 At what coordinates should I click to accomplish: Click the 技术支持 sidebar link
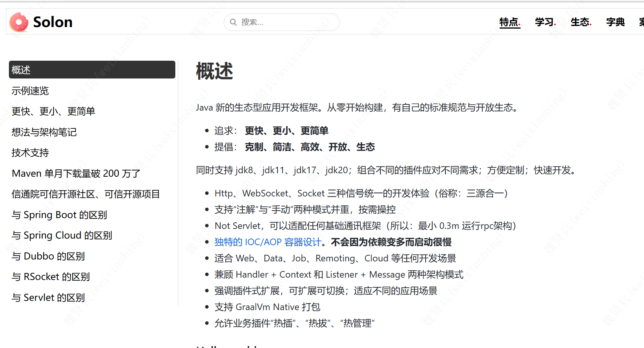pyautogui.click(x=30, y=152)
